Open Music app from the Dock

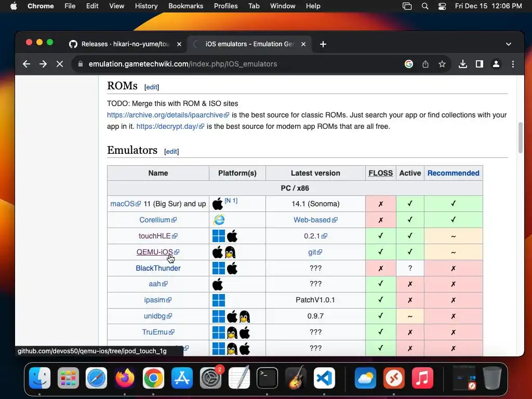point(422,378)
